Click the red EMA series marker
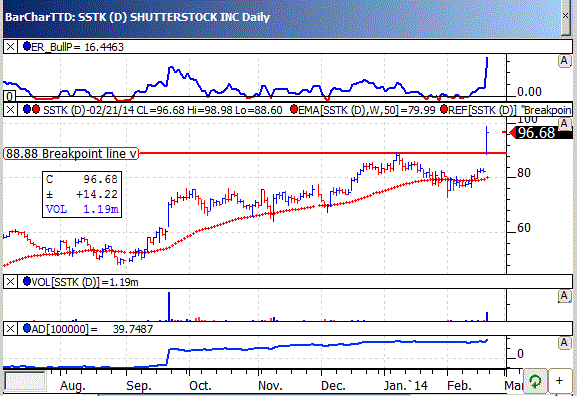577x396 pixels. (294, 109)
